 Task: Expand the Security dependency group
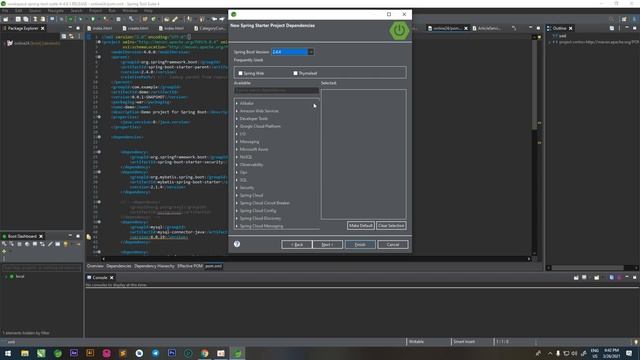[x=237, y=188]
